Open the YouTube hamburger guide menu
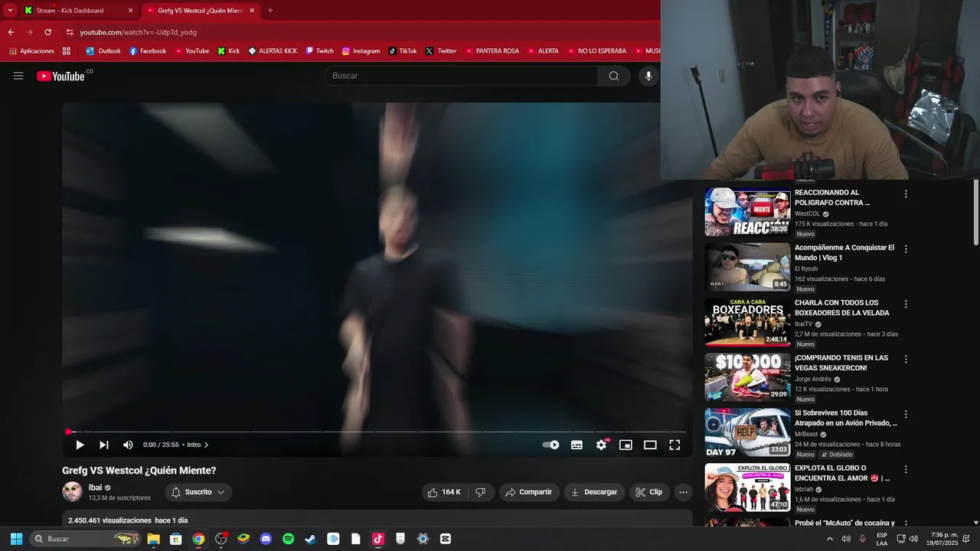The width and height of the screenshot is (980, 551). pos(18,76)
